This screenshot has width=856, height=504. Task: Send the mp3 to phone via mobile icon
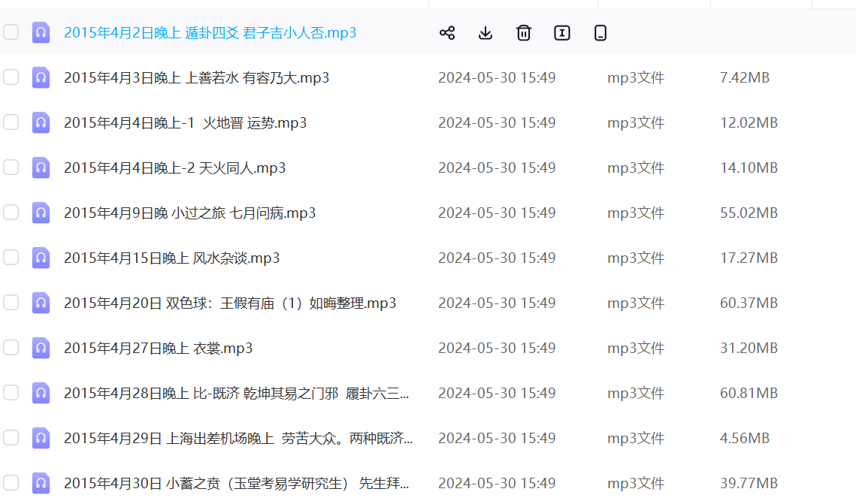click(x=600, y=33)
